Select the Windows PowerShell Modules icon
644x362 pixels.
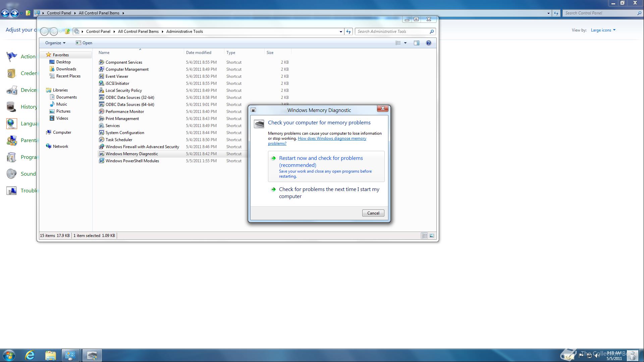click(101, 161)
